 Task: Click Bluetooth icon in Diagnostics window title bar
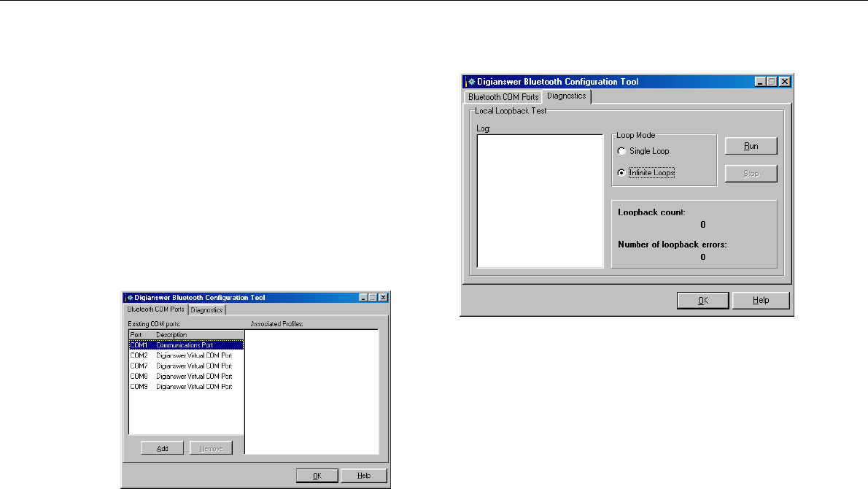click(x=470, y=82)
